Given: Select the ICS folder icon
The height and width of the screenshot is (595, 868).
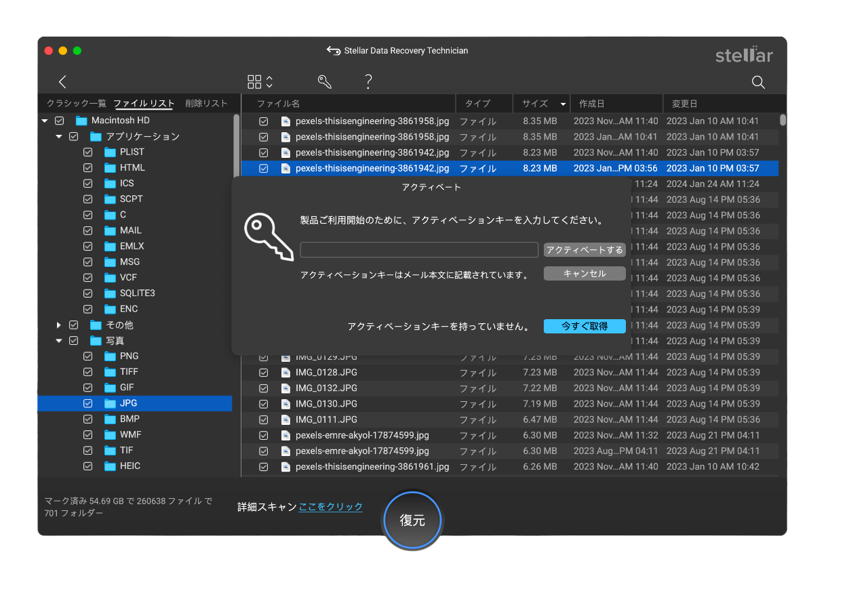Looking at the screenshot, I should tap(110, 183).
